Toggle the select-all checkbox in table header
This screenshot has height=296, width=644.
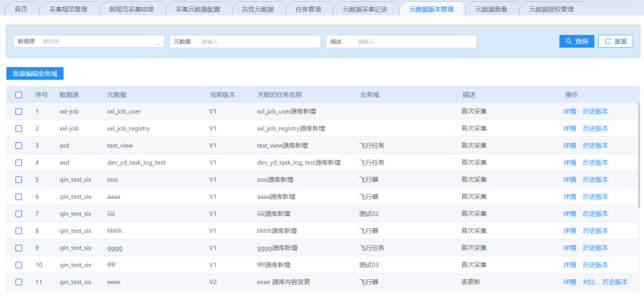(19, 95)
